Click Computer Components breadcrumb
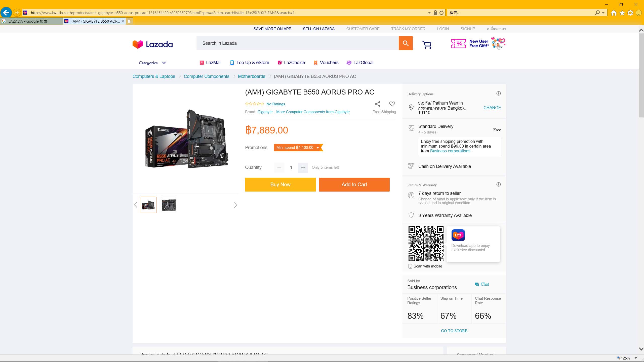This screenshot has height=362, width=644. coord(207,76)
